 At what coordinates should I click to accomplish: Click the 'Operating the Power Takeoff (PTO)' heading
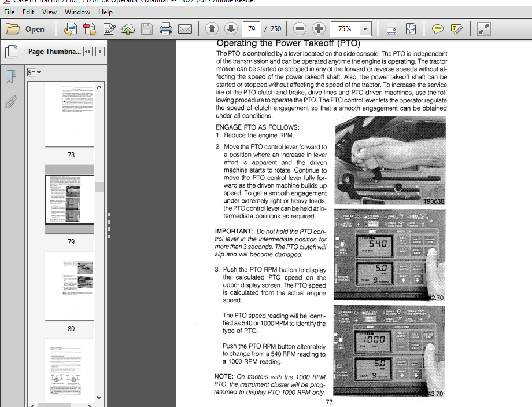(288, 43)
